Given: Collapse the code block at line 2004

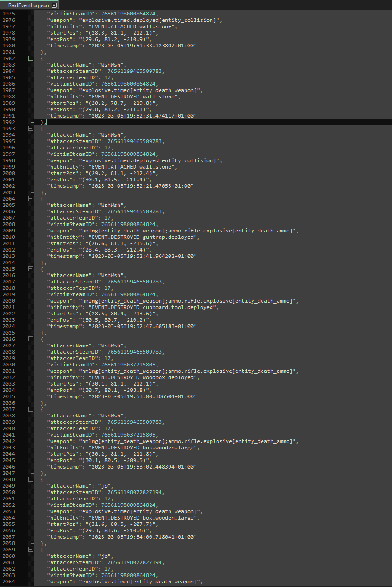Looking at the screenshot, I should [x=31, y=199].
